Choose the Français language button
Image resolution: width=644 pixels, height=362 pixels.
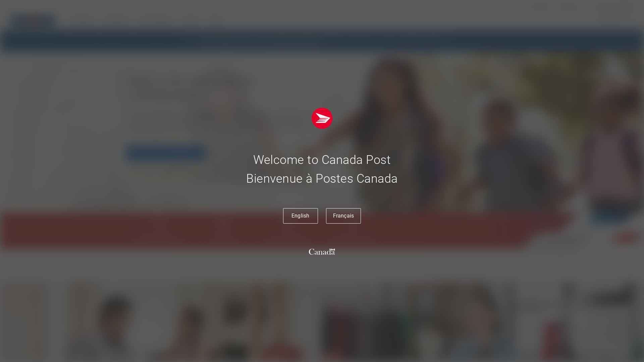(343, 216)
